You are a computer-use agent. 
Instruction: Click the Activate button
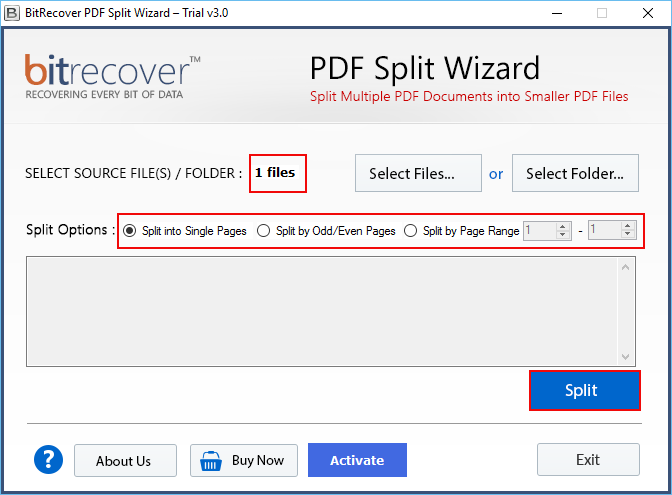[357, 460]
